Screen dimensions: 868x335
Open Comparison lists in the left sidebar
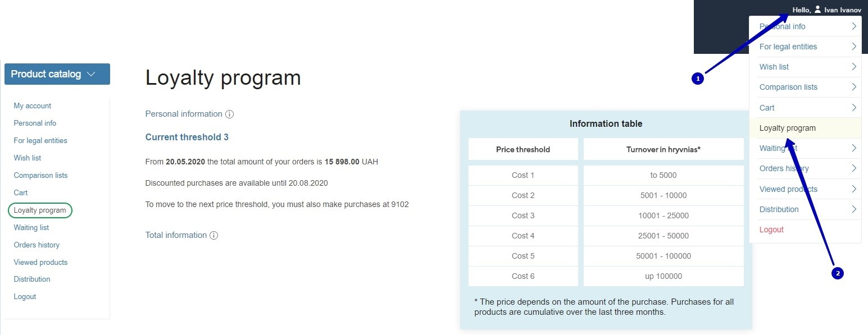point(40,175)
